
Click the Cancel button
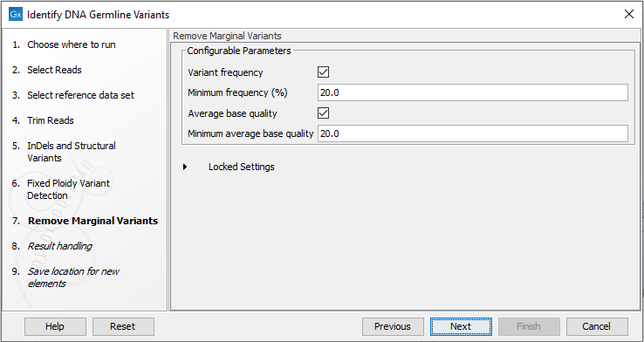pyautogui.click(x=597, y=327)
